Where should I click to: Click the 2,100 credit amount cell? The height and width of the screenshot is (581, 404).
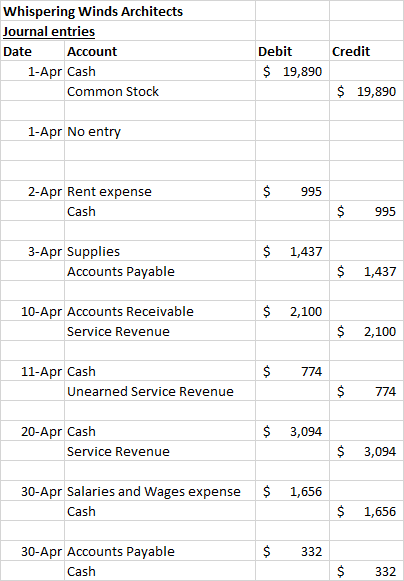(367, 331)
